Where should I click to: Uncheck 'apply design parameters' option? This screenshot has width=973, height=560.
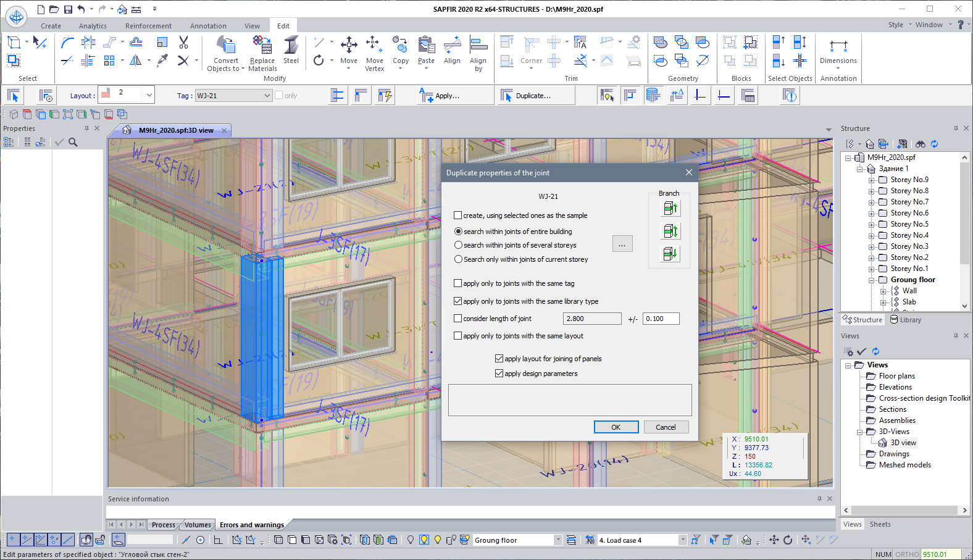(499, 374)
